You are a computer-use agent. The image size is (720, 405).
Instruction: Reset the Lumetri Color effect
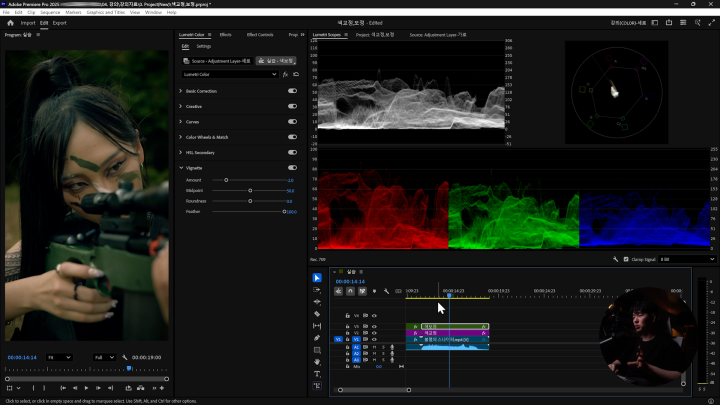click(295, 74)
